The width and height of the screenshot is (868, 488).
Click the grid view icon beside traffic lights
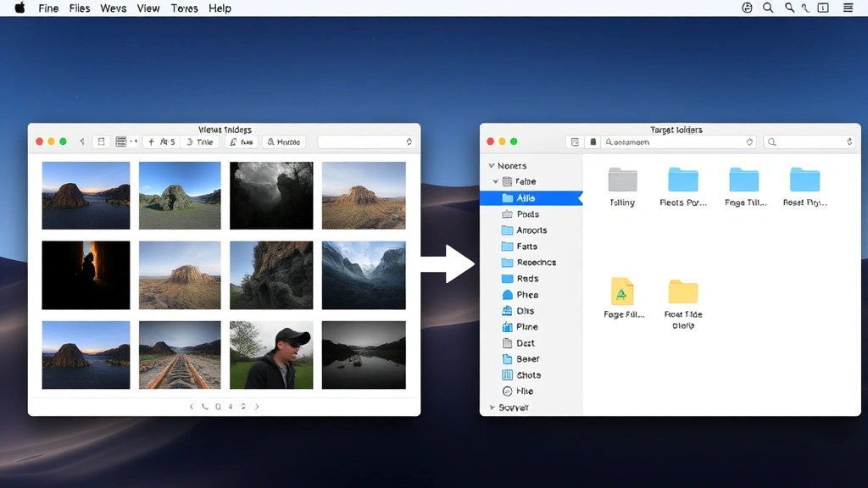[102, 141]
